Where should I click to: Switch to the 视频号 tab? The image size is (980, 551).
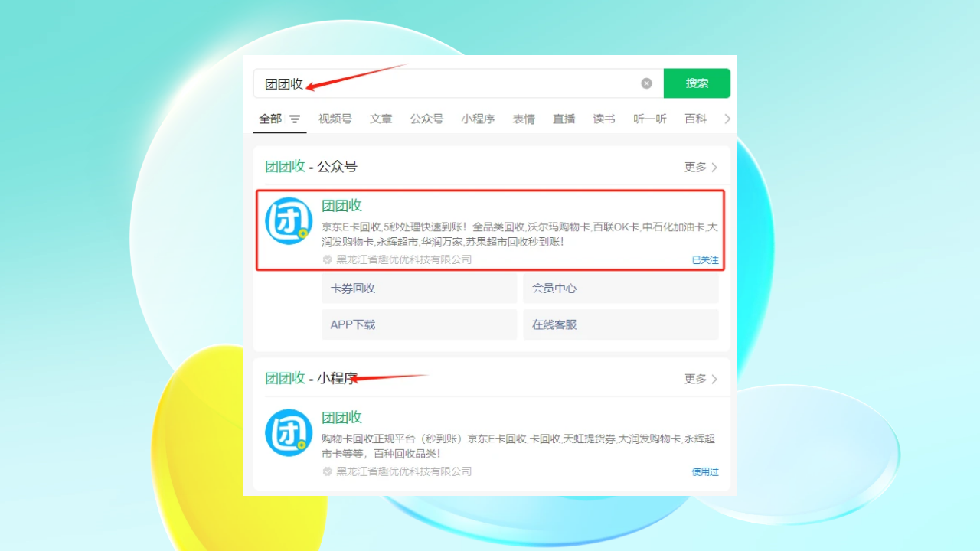(x=335, y=119)
